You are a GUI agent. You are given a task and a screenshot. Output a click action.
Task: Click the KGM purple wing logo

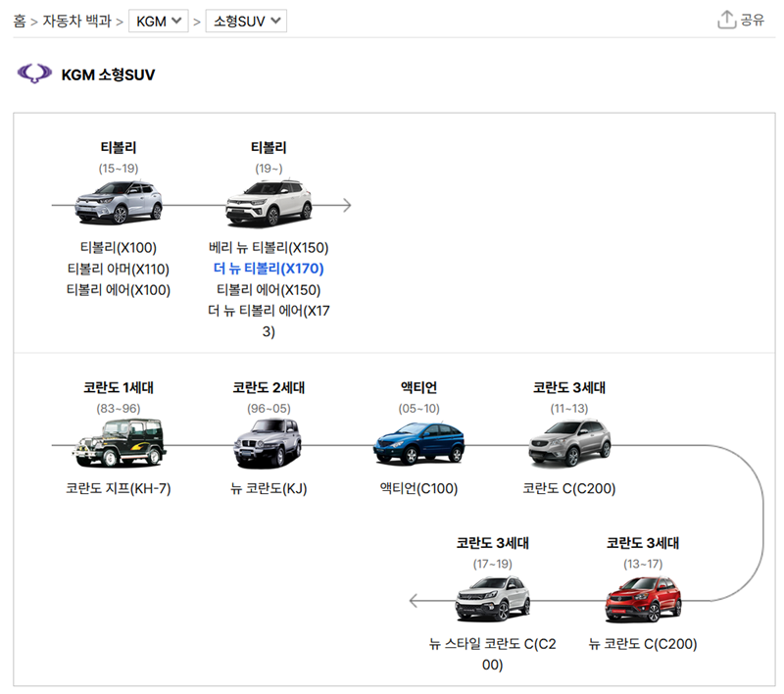click(x=34, y=74)
